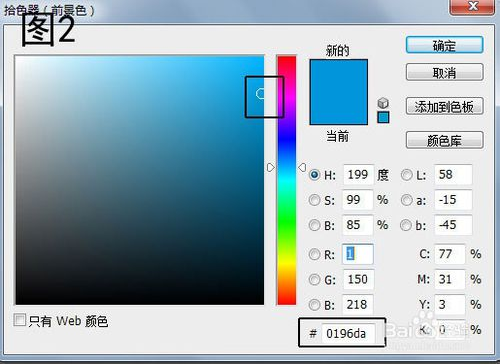Select the H hue radio button
The image size is (501, 364).
[x=314, y=175]
